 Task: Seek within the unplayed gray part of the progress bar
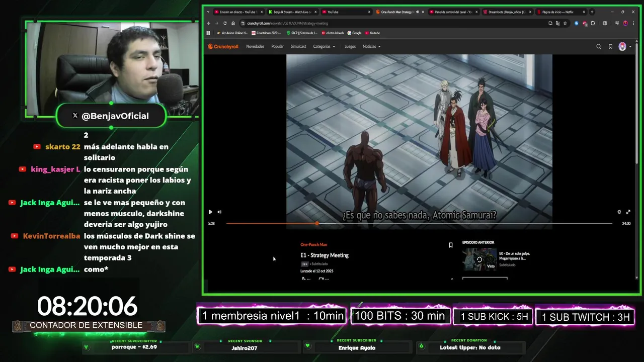click(465, 223)
